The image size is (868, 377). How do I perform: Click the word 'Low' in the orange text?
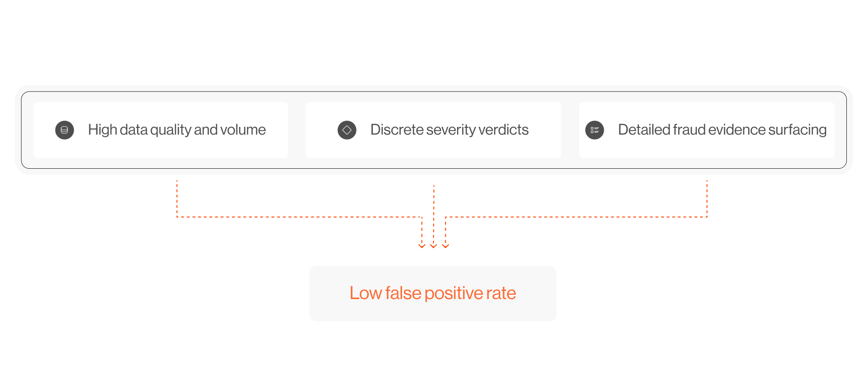point(365,293)
